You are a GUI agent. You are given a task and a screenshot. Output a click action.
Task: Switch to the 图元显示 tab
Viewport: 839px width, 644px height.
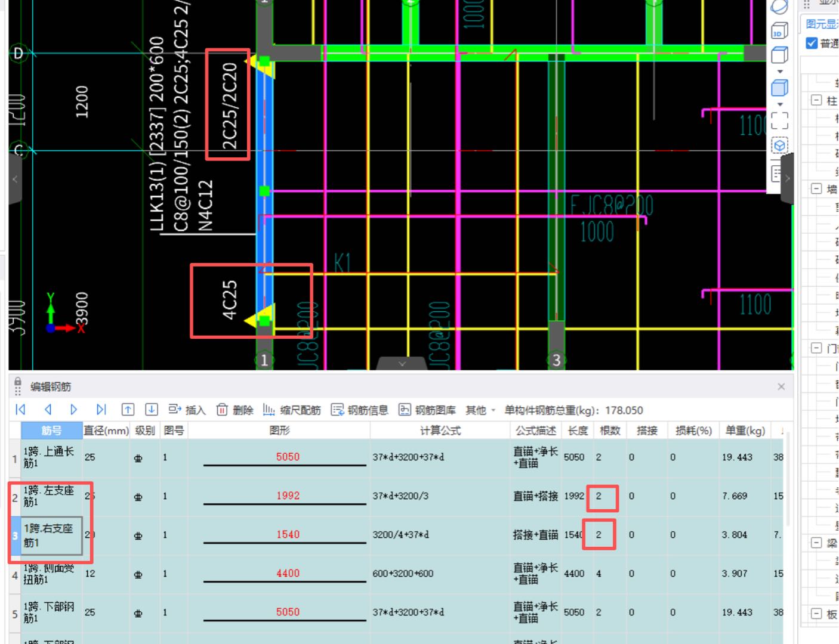pos(822,24)
